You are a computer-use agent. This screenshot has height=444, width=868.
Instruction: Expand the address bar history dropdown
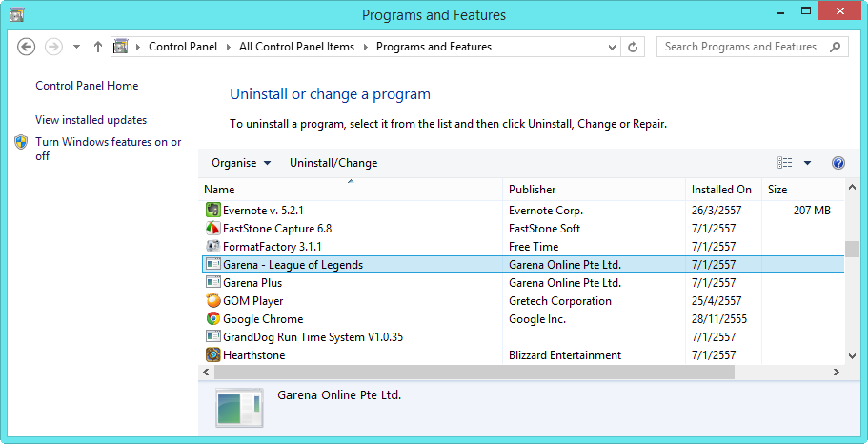tap(612, 47)
